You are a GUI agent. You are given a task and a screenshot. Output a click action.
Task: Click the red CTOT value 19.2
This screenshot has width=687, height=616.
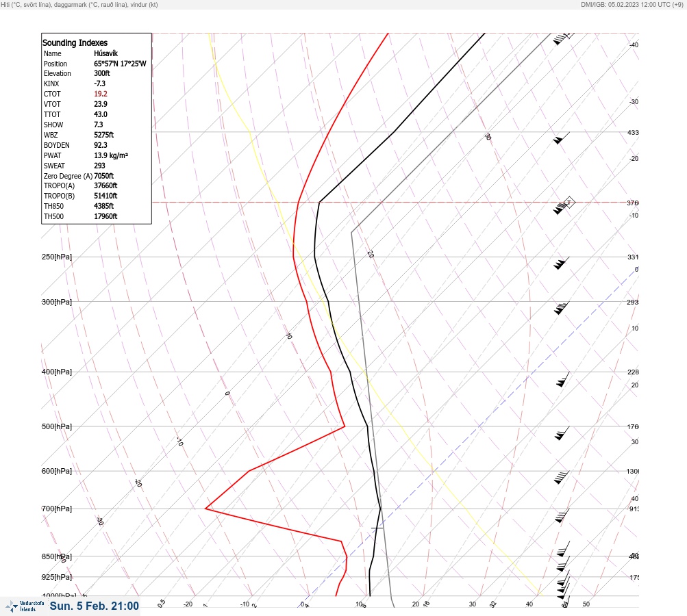101,94
